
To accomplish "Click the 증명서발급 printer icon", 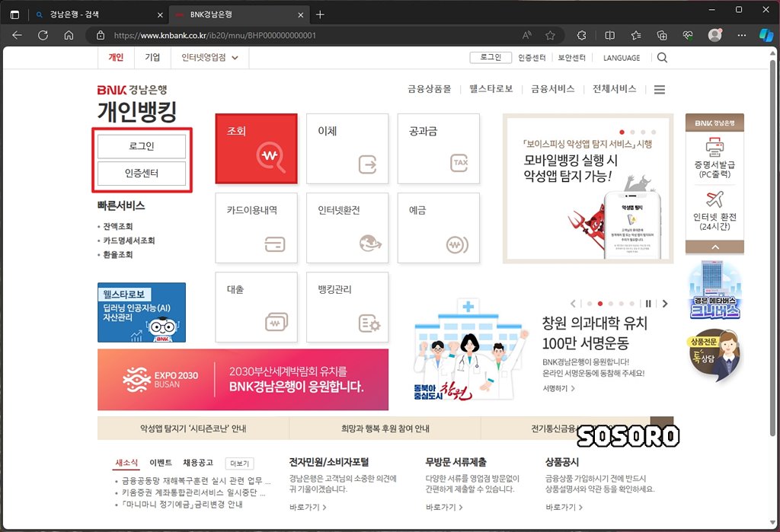I will tap(714, 147).
